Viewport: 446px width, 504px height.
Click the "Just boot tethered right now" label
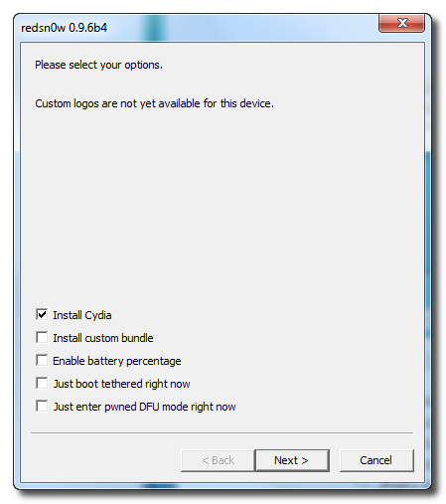tap(121, 384)
